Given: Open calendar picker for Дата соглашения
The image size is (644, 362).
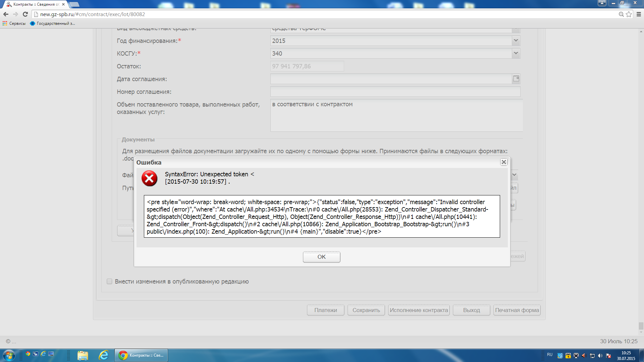Looking at the screenshot, I should point(516,79).
